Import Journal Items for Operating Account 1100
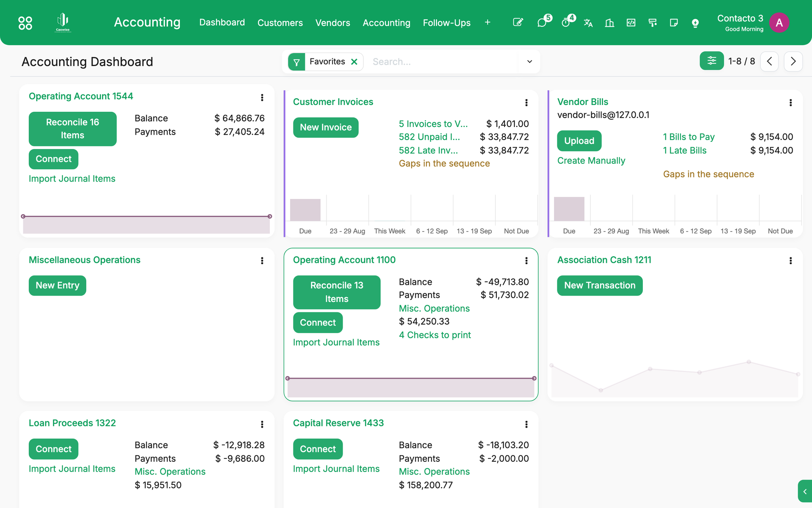812x508 pixels. click(x=336, y=342)
